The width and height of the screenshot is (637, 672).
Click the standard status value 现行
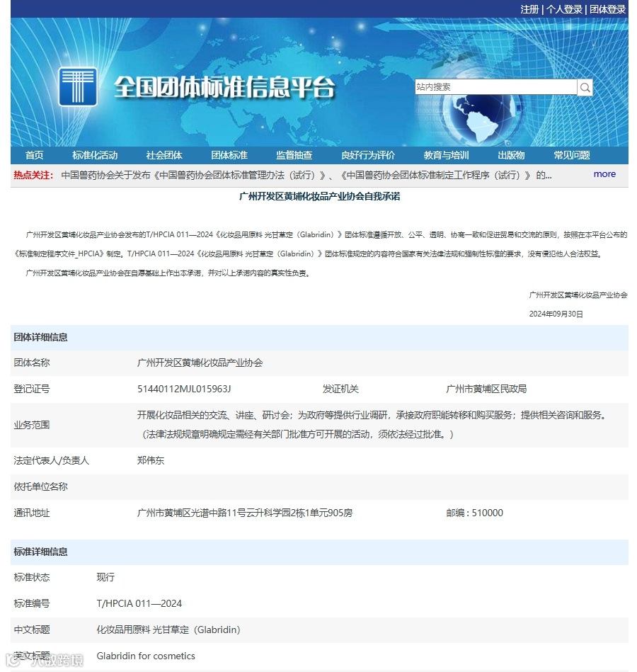(105, 577)
